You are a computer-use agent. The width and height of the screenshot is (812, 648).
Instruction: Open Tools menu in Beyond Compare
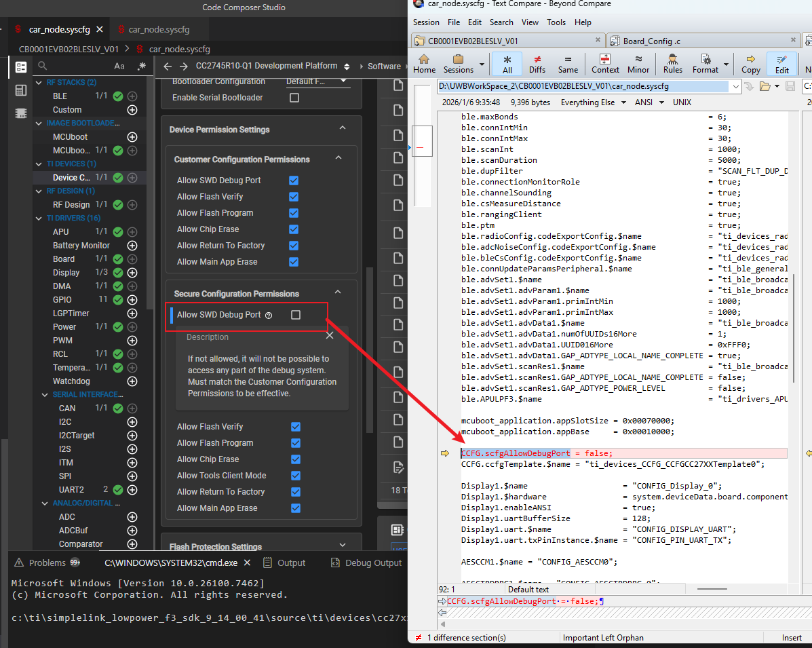point(556,22)
